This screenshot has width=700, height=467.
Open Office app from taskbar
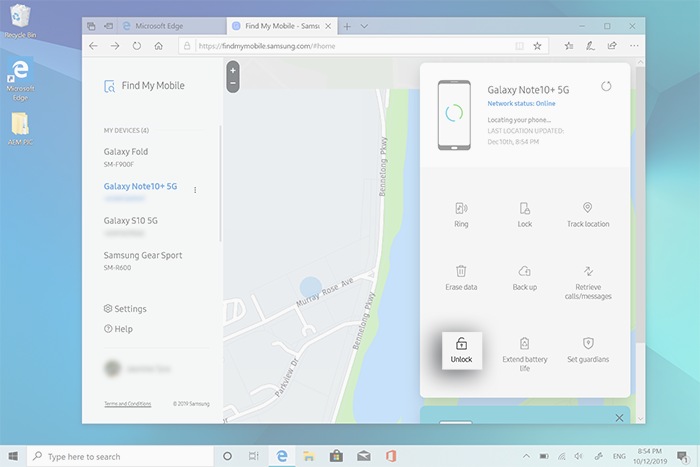(391, 456)
